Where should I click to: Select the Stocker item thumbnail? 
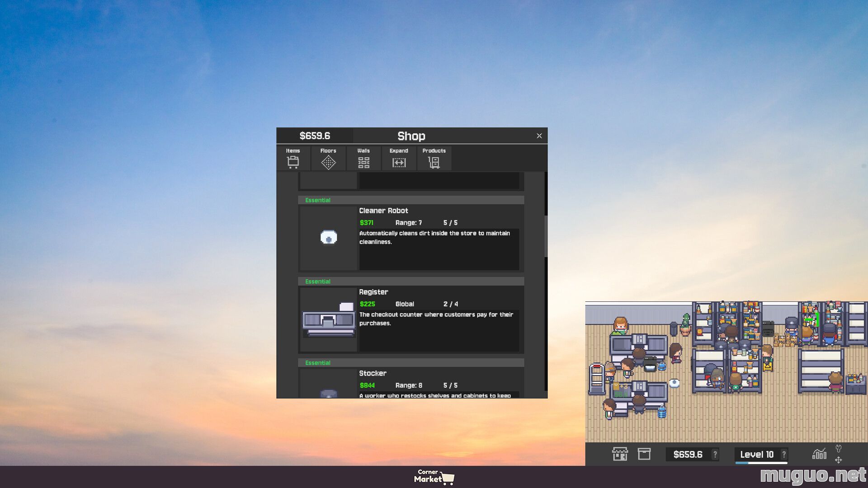point(329,384)
